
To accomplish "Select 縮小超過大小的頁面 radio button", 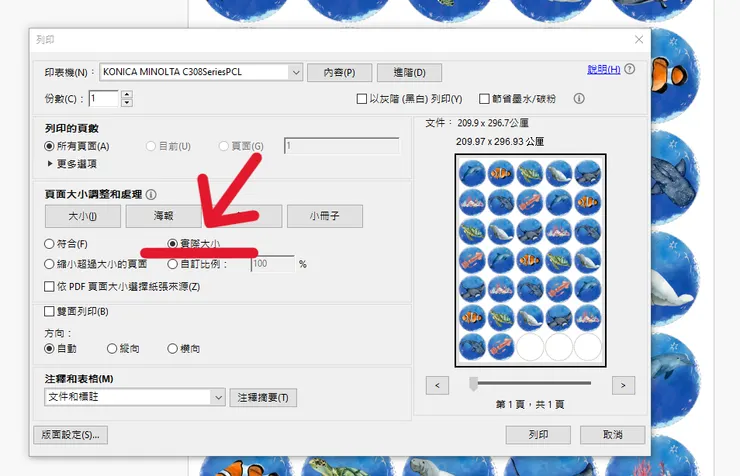I will tap(49, 264).
